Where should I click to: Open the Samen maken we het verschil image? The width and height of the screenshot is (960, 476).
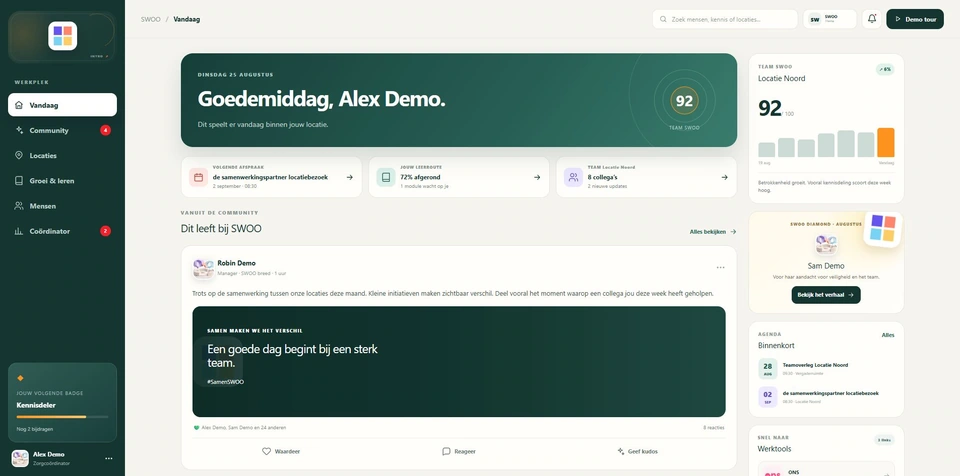coord(459,361)
